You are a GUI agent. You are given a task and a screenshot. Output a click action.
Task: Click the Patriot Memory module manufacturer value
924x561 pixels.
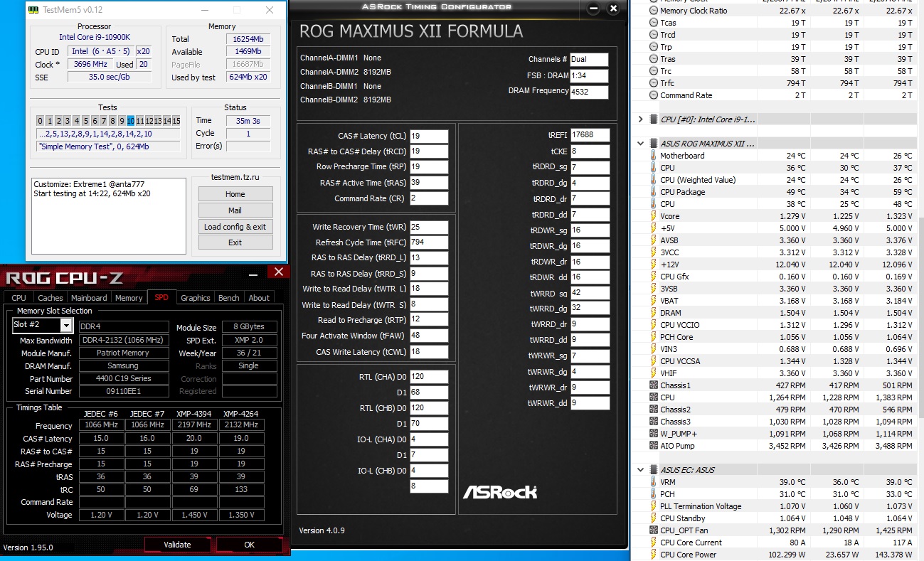123,353
